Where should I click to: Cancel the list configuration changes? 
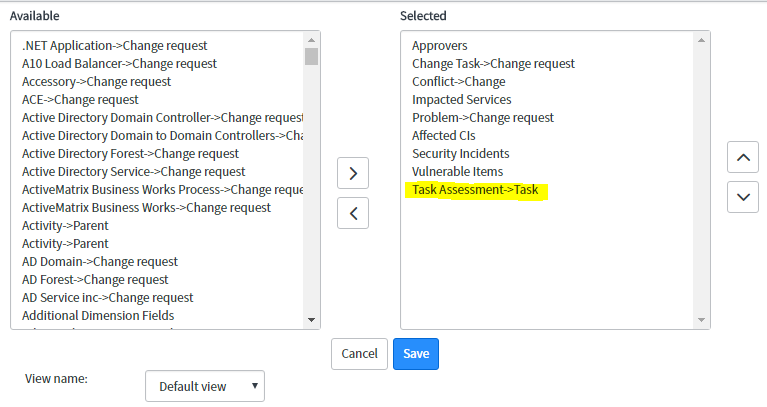[359, 354]
